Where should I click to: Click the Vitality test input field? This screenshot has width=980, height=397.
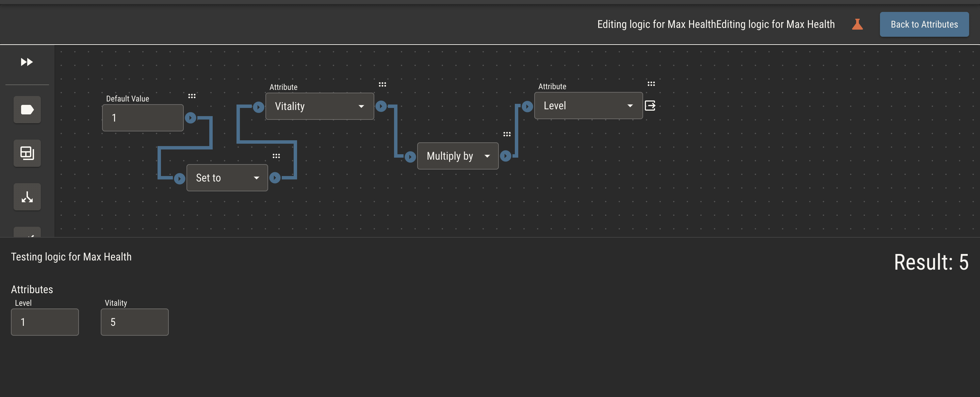point(135,322)
